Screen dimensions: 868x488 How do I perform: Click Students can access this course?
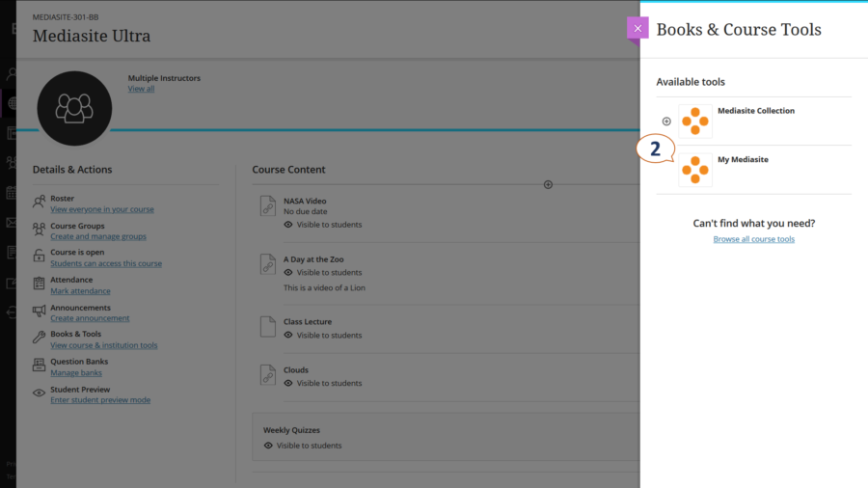click(x=106, y=263)
